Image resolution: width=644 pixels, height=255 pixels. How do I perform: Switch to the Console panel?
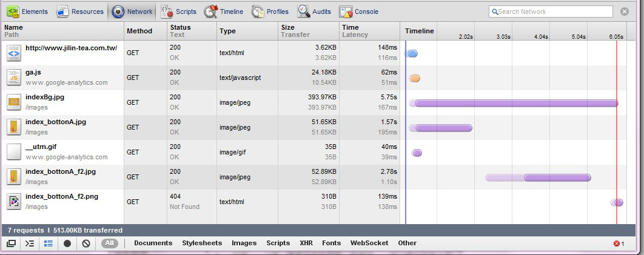pos(359,12)
